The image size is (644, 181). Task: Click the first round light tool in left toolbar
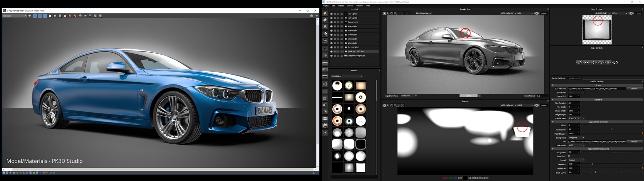pos(325,14)
